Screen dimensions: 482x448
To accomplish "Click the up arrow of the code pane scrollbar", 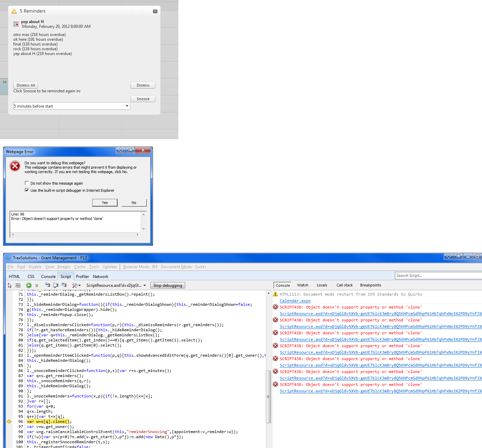I will (x=269, y=293).
